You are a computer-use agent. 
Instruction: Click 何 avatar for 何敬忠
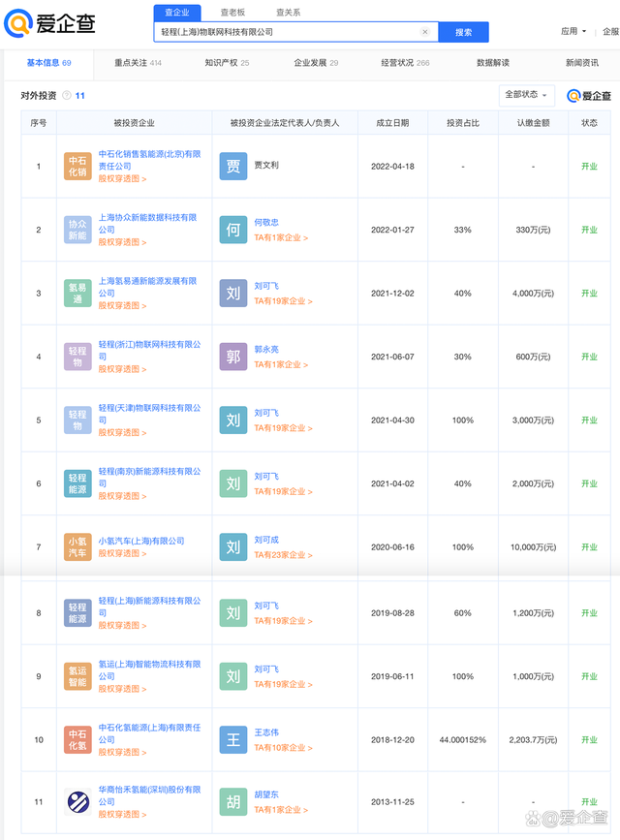click(x=233, y=230)
